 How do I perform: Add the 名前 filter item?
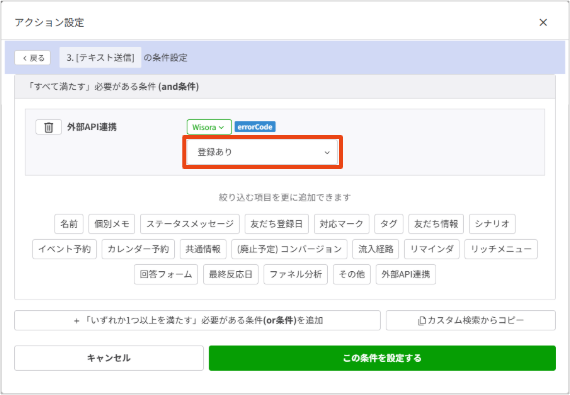point(69,224)
